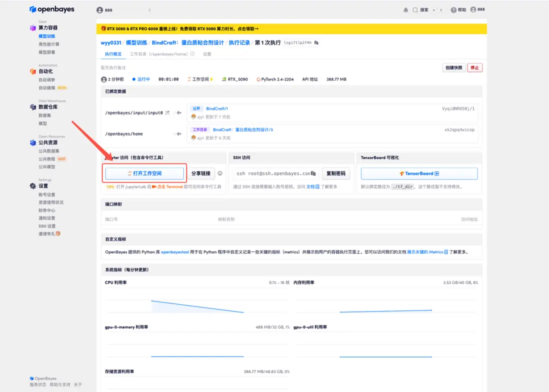This screenshot has height=392, width=549.
Task: Open 自动调参 in the sidebar
Action: (46, 80)
